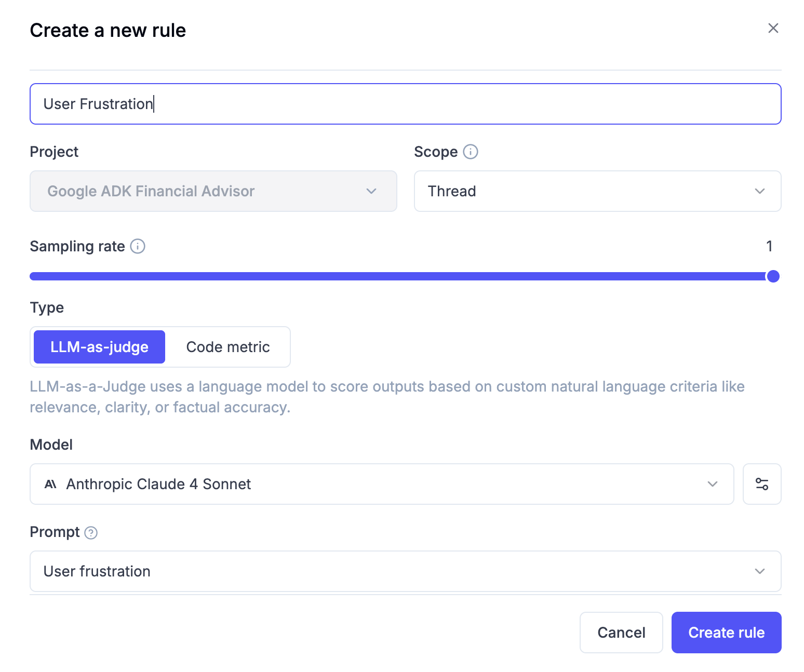Open the model configuration settings icon
Screen dimensions: 804x672
[762, 484]
